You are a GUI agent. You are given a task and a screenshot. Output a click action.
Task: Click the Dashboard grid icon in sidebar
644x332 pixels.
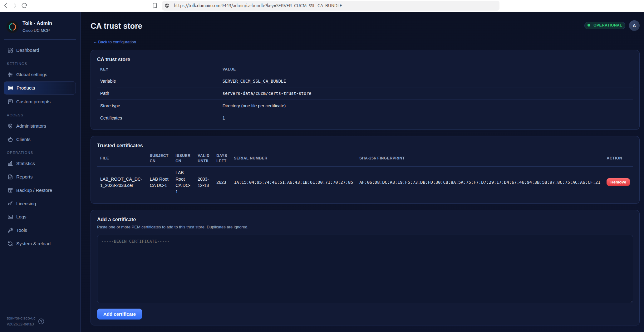coord(10,50)
